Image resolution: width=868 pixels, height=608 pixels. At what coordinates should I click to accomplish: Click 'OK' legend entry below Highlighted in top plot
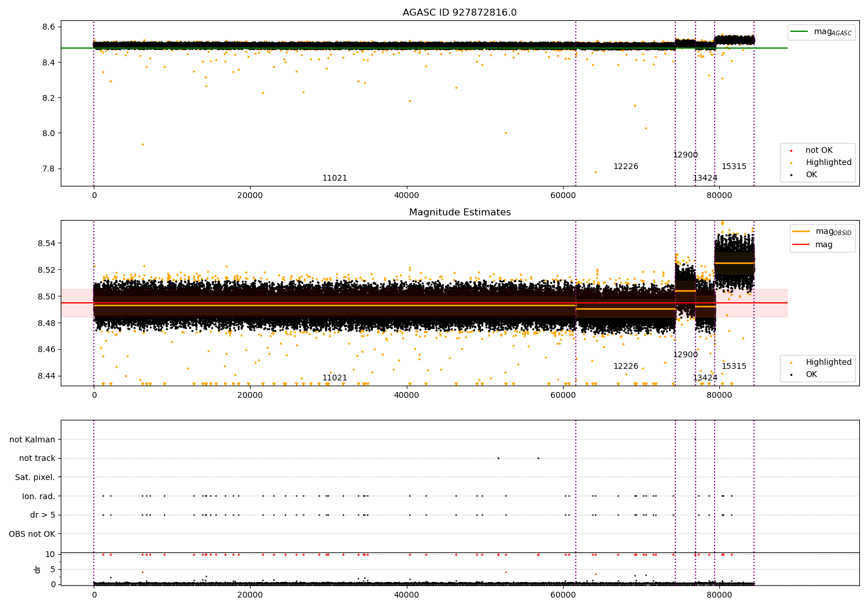pyautogui.click(x=811, y=175)
